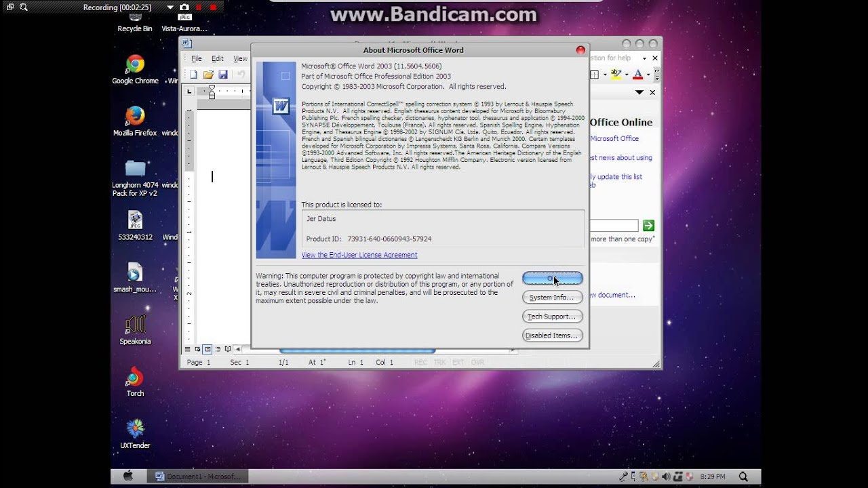Image resolution: width=868 pixels, height=488 pixels.
Task: Click the yellow Highlight tool icon
Action: coord(616,74)
